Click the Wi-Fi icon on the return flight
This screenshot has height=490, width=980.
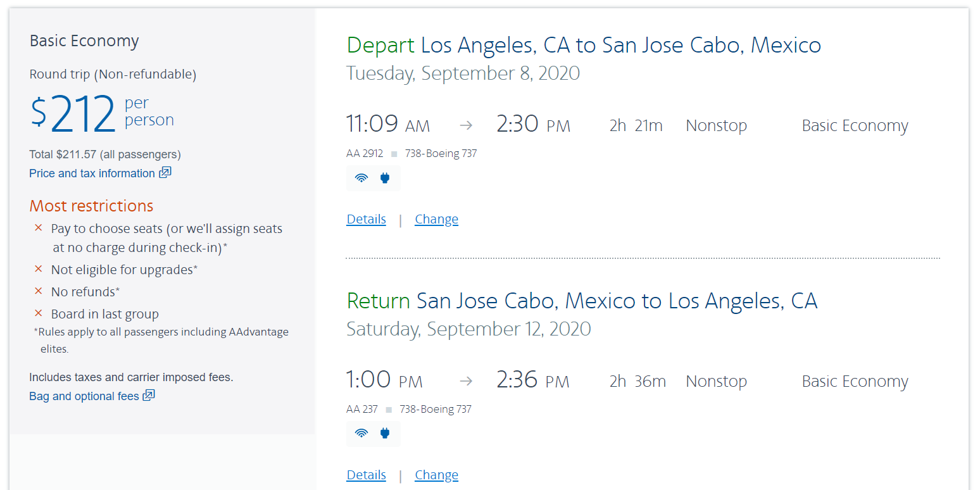(361, 434)
